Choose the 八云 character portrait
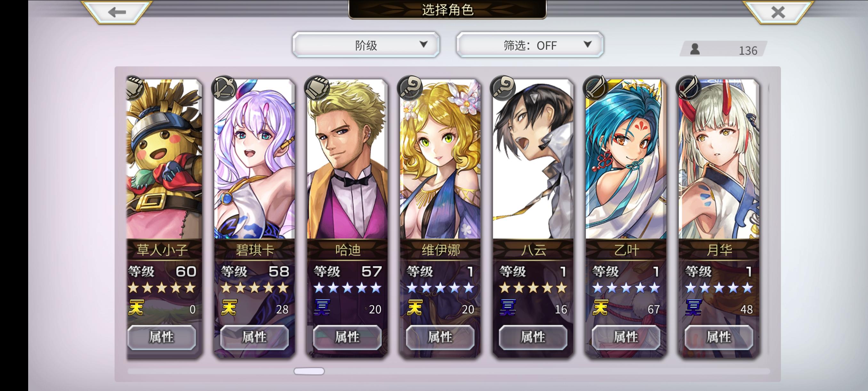868x391 pixels. click(x=533, y=159)
